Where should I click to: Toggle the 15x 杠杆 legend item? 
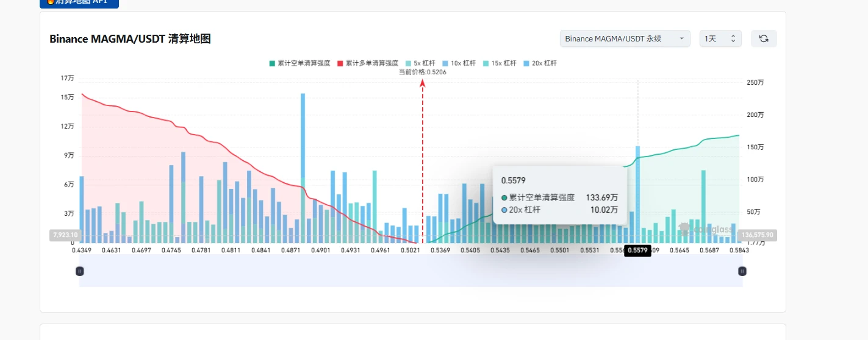click(500, 63)
